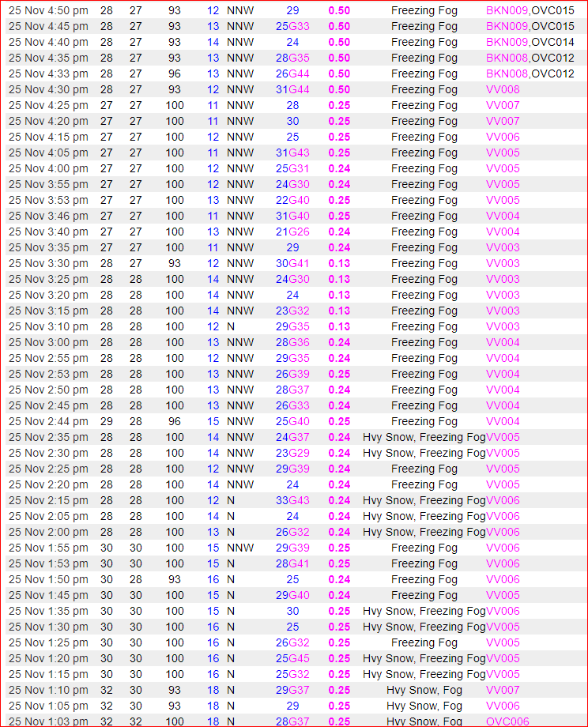This screenshot has height=727, width=588.
Task: Click wind value 25G31 in the 4:00 pm row
Action: pyautogui.click(x=292, y=168)
